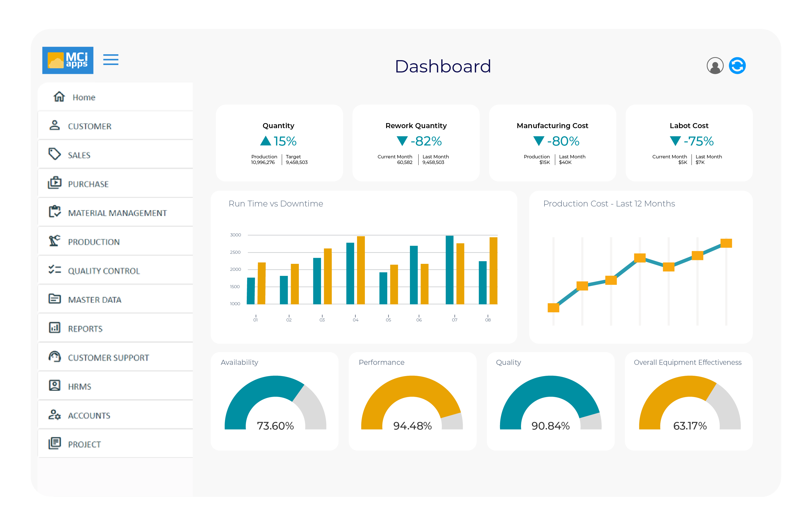This screenshot has width=812, height=526.
Task: Open HRMS from the sidebar
Action: 79,386
